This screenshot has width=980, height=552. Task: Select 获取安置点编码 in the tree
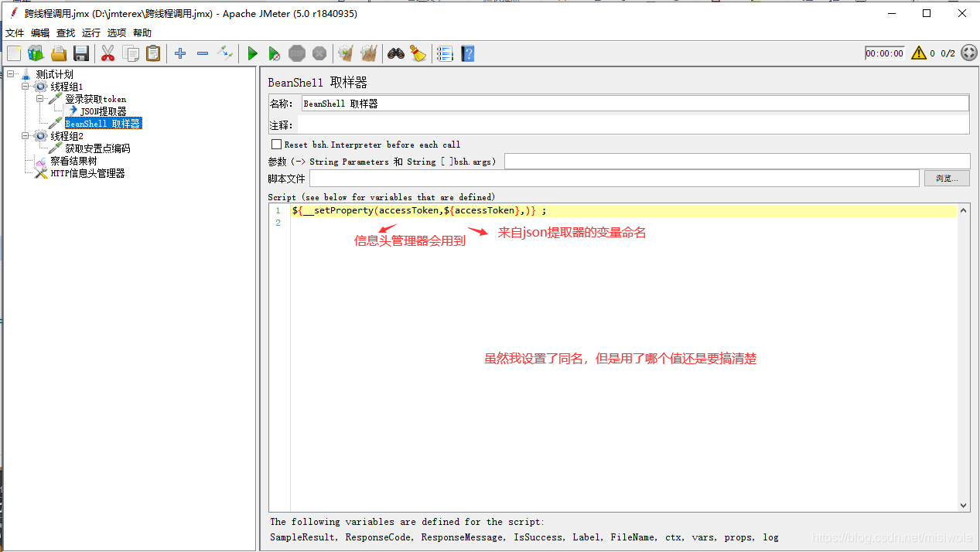[97, 148]
